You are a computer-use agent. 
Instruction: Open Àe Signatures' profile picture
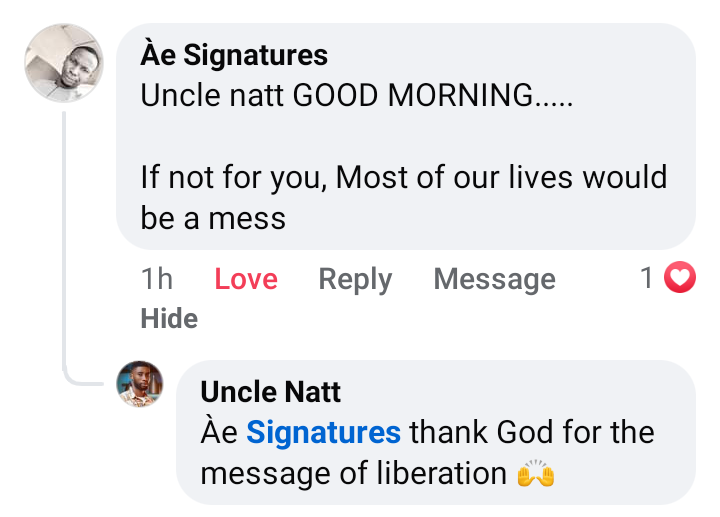[x=64, y=63]
